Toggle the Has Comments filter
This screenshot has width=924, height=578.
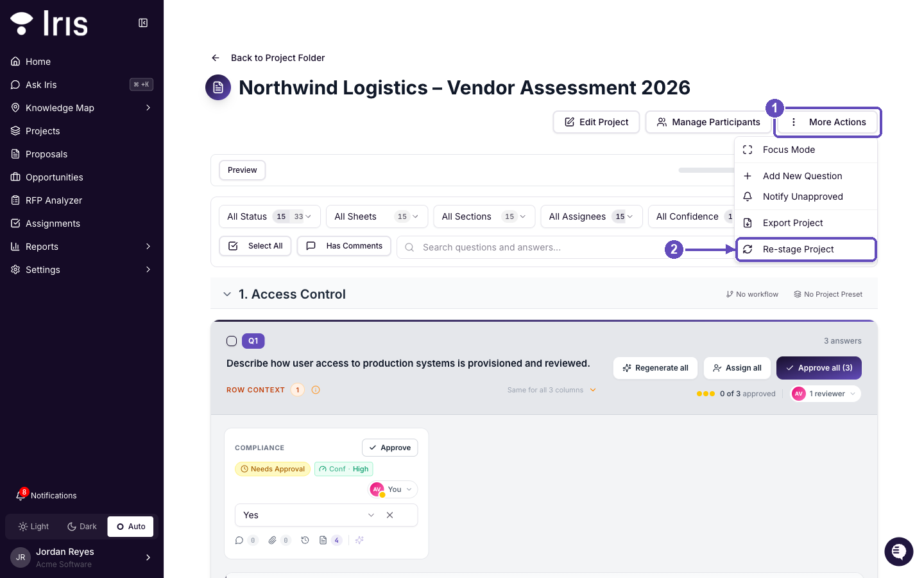tap(344, 246)
